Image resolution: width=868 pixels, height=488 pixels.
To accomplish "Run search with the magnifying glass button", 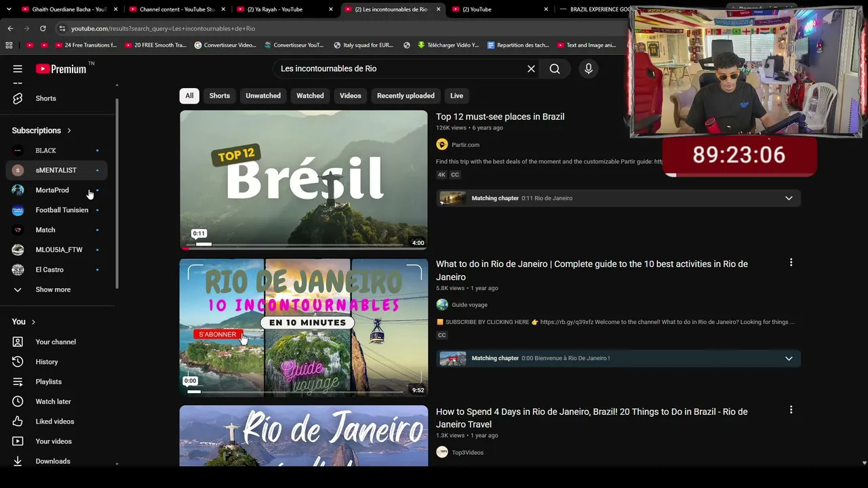I will pyautogui.click(x=555, y=68).
